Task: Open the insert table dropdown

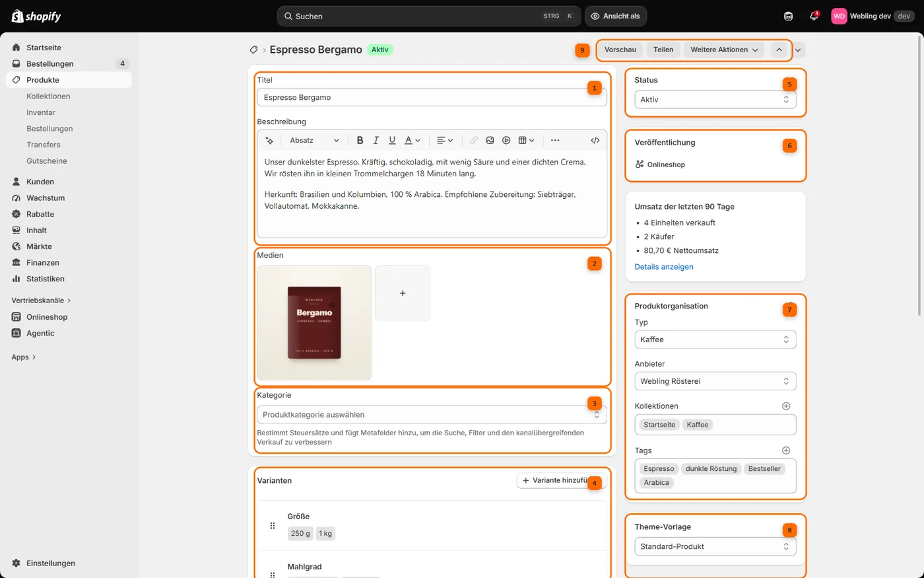Action: [526, 140]
